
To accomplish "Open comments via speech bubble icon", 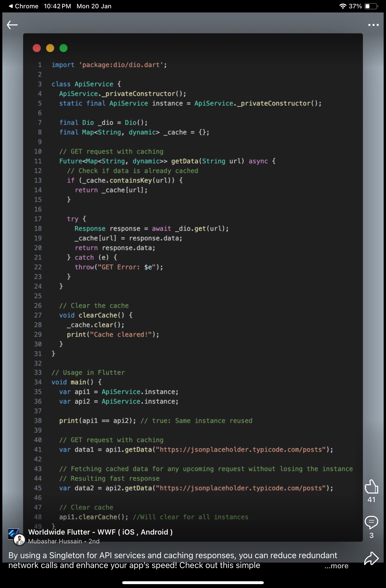I will click(x=371, y=522).
